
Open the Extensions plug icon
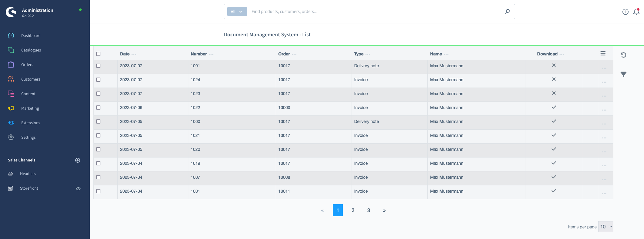(11, 123)
